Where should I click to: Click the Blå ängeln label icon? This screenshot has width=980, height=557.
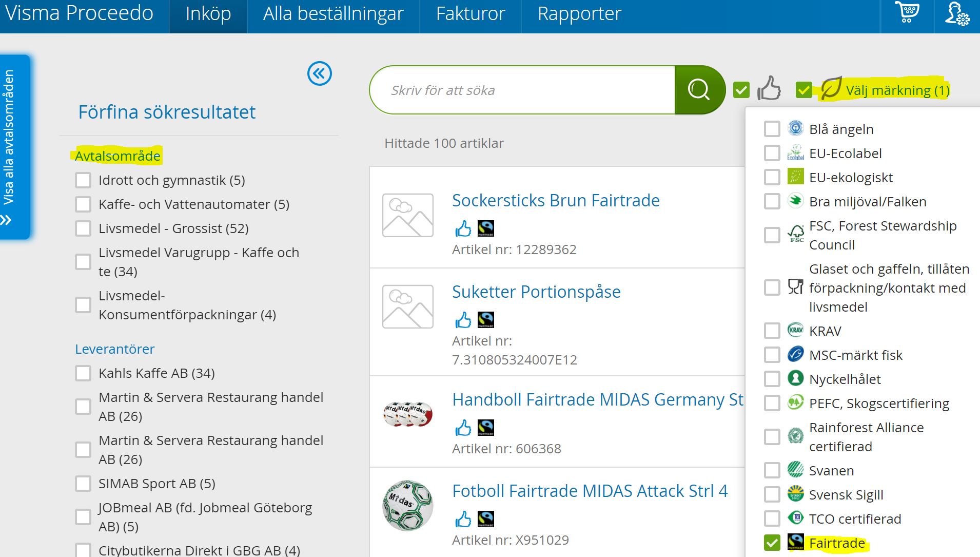point(795,128)
